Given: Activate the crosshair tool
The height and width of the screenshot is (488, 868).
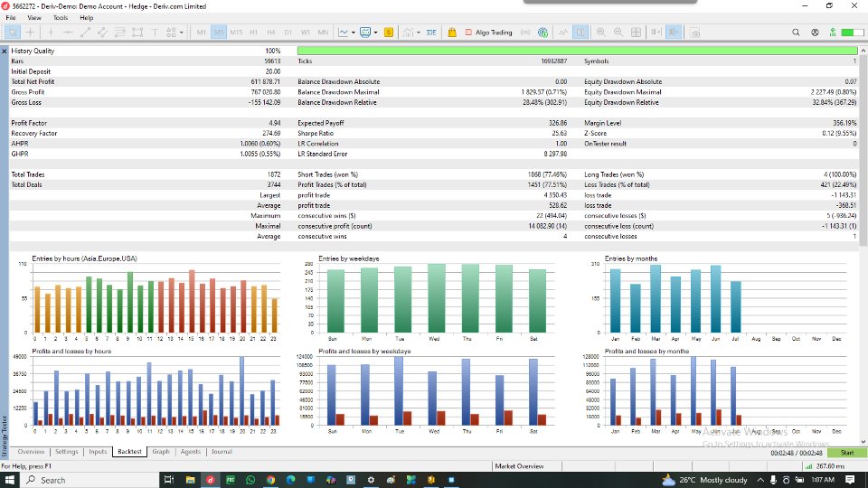Looking at the screenshot, I should click(30, 33).
